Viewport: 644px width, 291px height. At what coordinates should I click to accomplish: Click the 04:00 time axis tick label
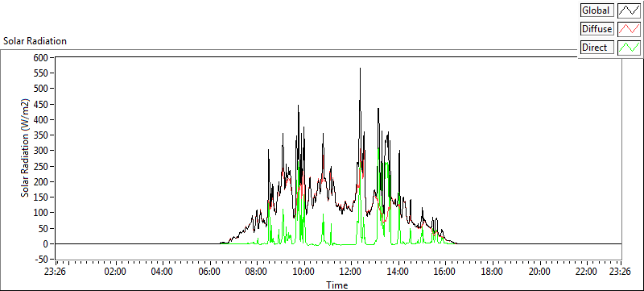point(163,272)
